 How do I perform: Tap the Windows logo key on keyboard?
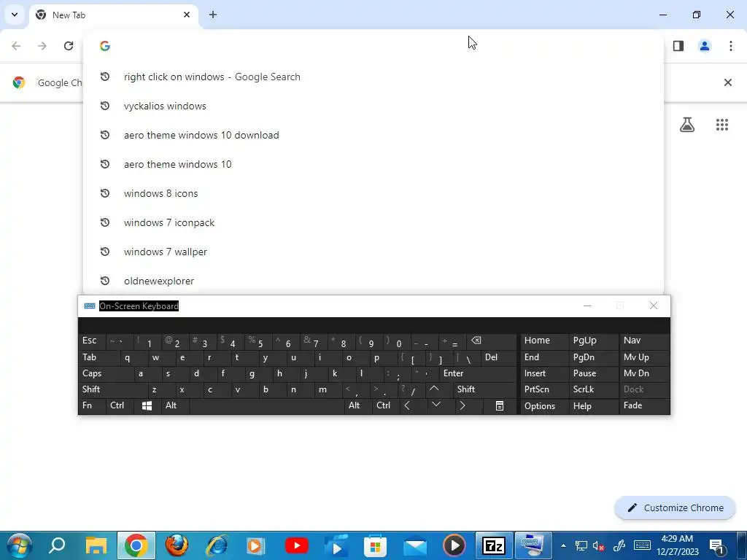pyautogui.click(x=147, y=405)
